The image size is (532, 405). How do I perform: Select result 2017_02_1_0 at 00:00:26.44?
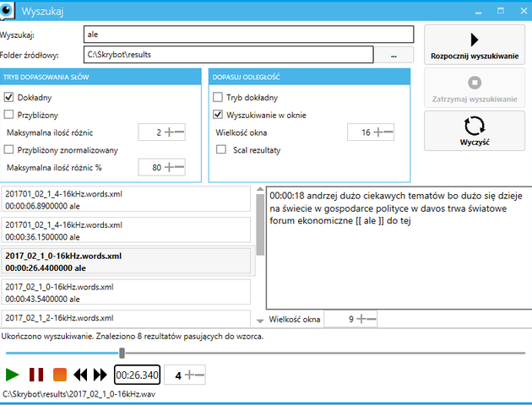[x=126, y=262]
